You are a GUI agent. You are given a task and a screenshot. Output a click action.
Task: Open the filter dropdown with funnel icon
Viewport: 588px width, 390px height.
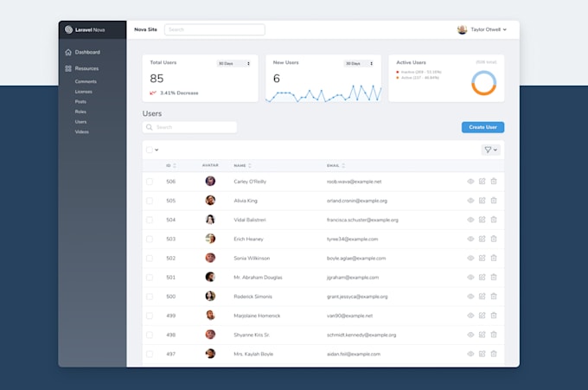(x=491, y=150)
